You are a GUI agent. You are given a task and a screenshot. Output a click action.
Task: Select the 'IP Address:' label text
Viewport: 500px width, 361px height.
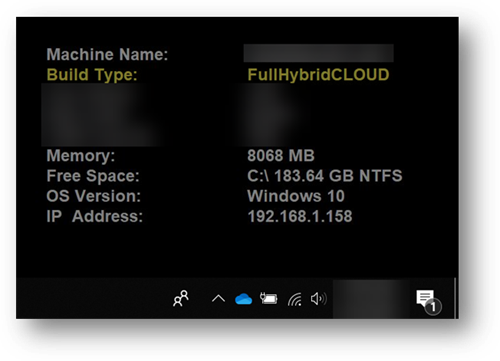point(95,216)
